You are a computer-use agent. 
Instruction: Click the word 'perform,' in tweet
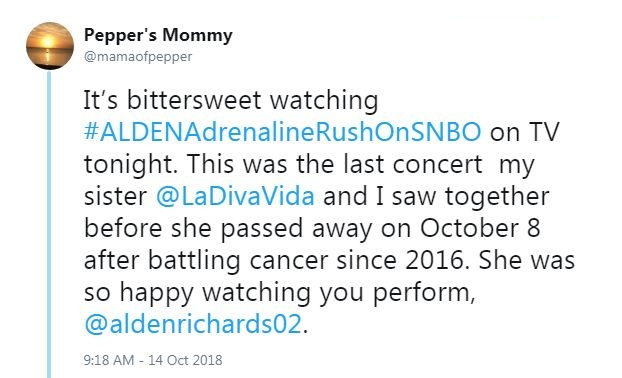coord(424,293)
